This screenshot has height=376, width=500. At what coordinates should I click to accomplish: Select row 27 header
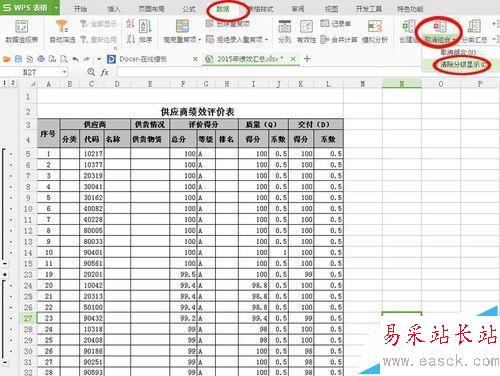pyautogui.click(x=28, y=318)
